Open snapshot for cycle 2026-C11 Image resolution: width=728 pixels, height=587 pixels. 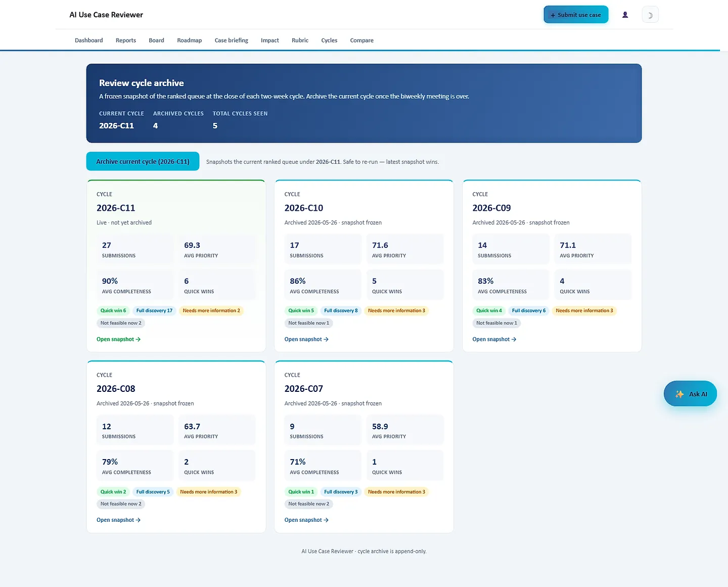click(118, 339)
